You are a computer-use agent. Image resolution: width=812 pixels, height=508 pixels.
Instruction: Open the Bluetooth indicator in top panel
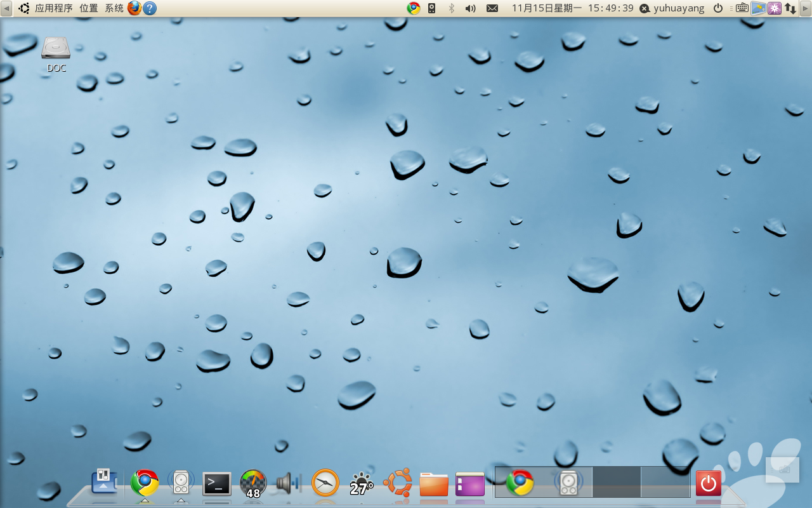pyautogui.click(x=452, y=8)
